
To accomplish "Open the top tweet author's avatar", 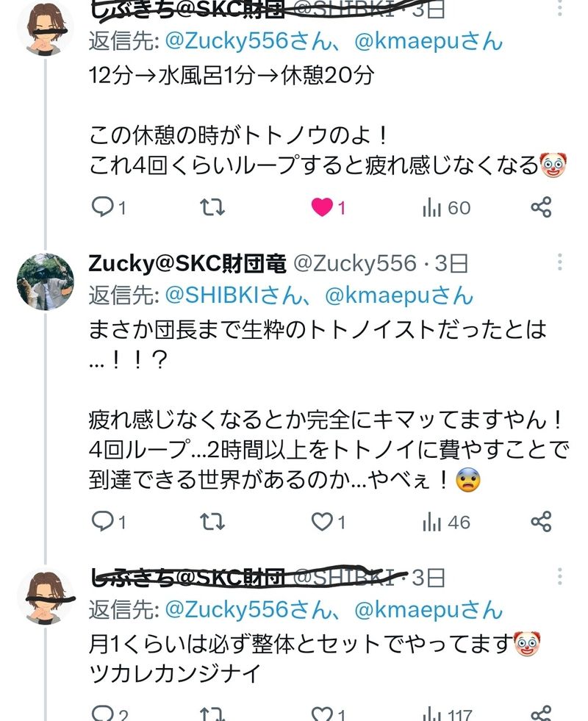I will click(46, 29).
